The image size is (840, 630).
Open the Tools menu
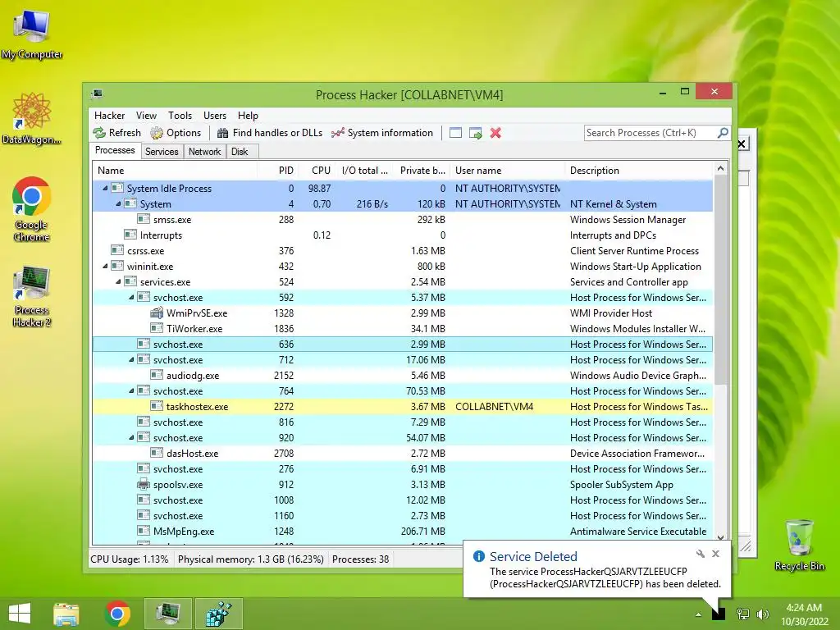[x=180, y=115]
